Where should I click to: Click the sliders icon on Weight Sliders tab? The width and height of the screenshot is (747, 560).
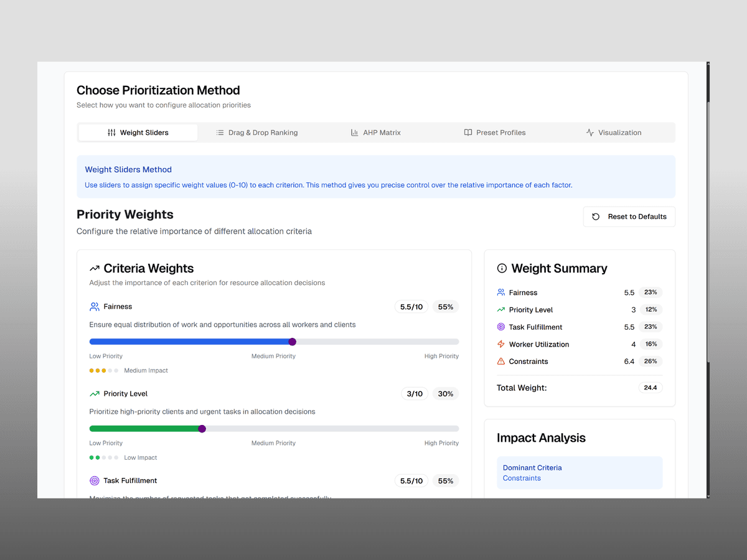[111, 133]
